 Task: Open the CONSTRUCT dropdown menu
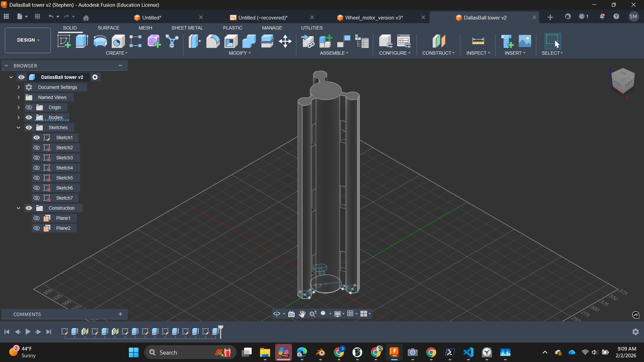tap(438, 53)
